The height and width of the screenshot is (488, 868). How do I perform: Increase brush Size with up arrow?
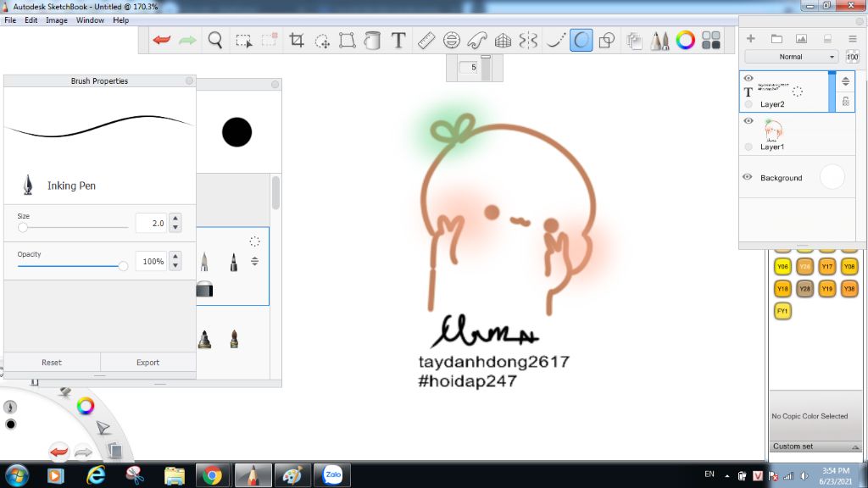click(175, 219)
